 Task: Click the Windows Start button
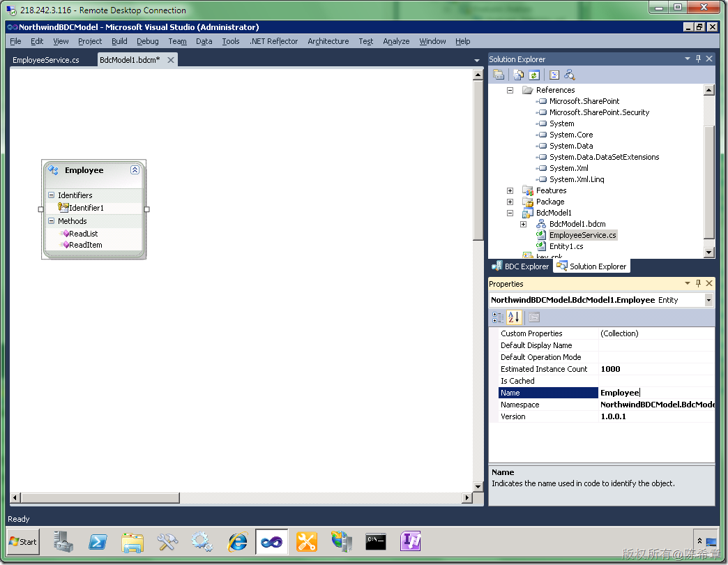click(23, 542)
